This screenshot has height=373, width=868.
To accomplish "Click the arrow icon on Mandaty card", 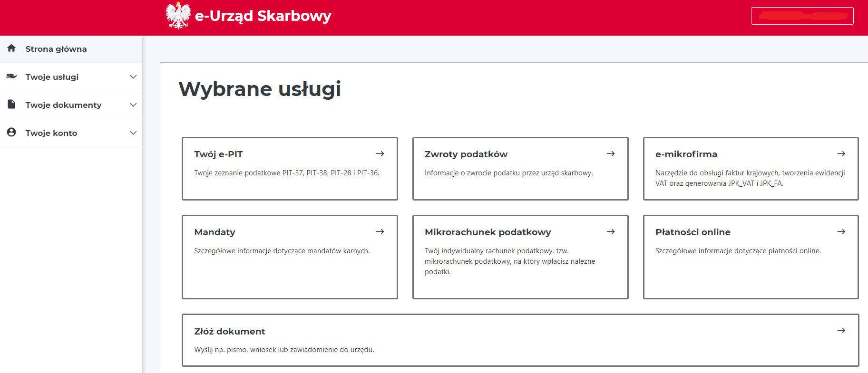I will click(380, 231).
